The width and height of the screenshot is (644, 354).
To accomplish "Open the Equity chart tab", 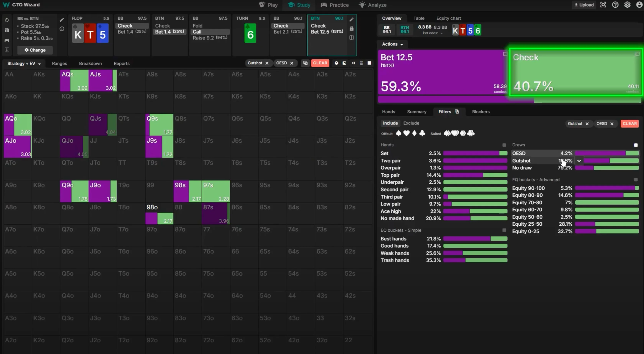I will tap(448, 18).
